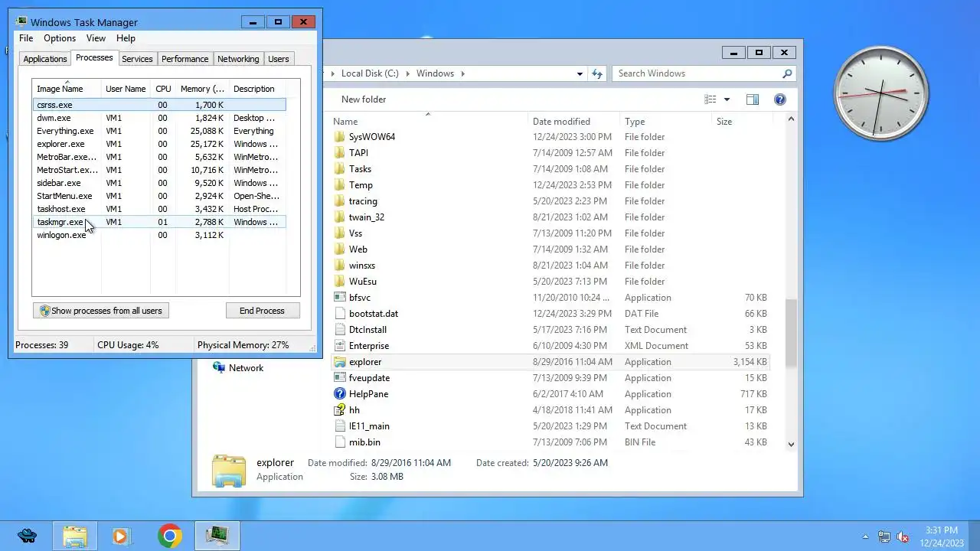Viewport: 980px width, 551px height.
Task: Click the HelpPane file icon
Action: click(341, 394)
